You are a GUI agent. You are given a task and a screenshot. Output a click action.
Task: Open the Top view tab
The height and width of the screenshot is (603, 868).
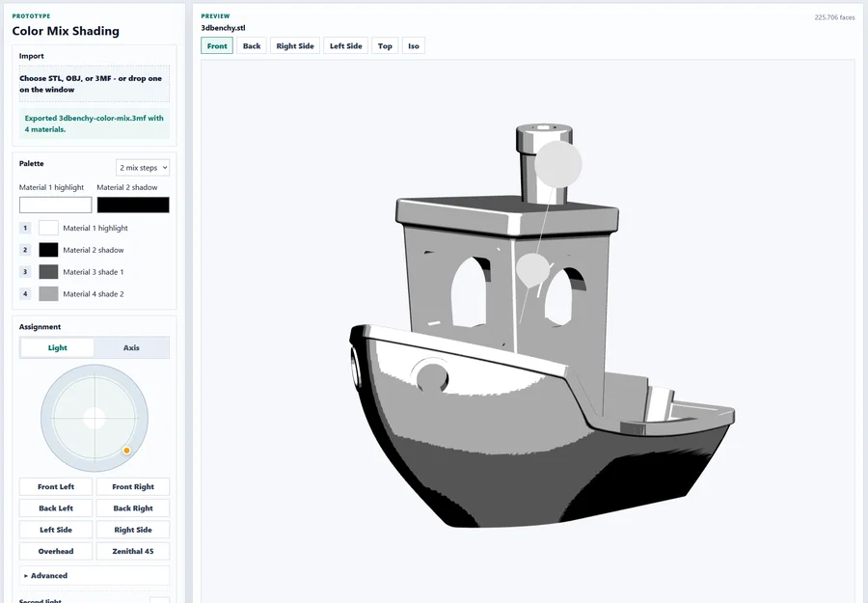point(385,46)
